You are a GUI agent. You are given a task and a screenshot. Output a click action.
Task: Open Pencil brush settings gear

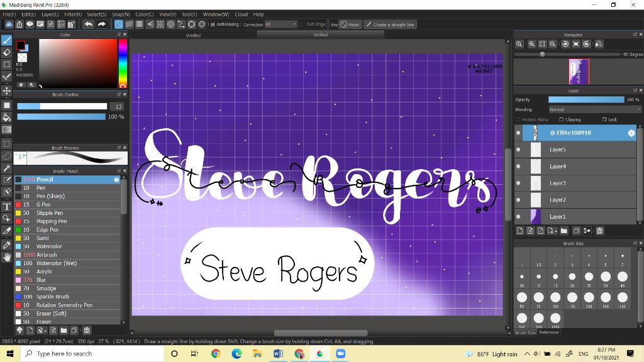(x=116, y=180)
